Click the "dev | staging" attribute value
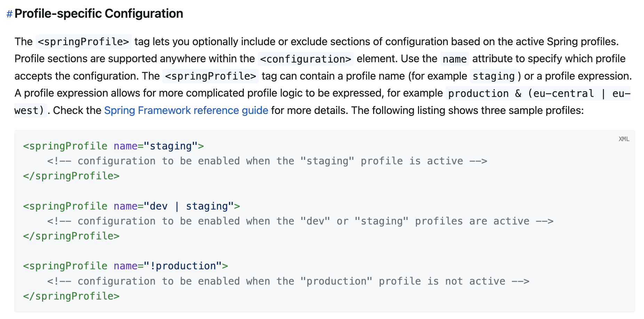The width and height of the screenshot is (644, 319). pos(189,206)
